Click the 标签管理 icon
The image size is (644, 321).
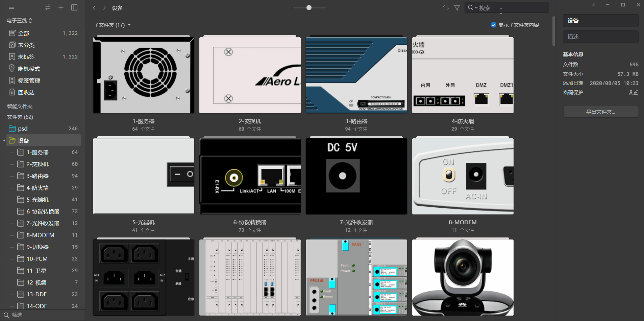click(12, 80)
